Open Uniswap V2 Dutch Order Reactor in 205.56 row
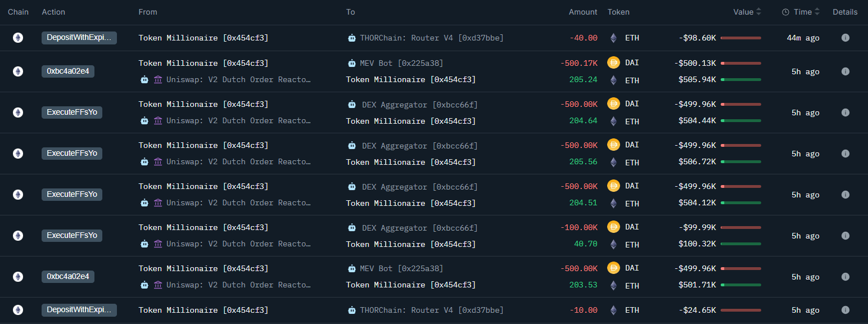Screen dimensions: 868x324 pyautogui.click(x=238, y=161)
